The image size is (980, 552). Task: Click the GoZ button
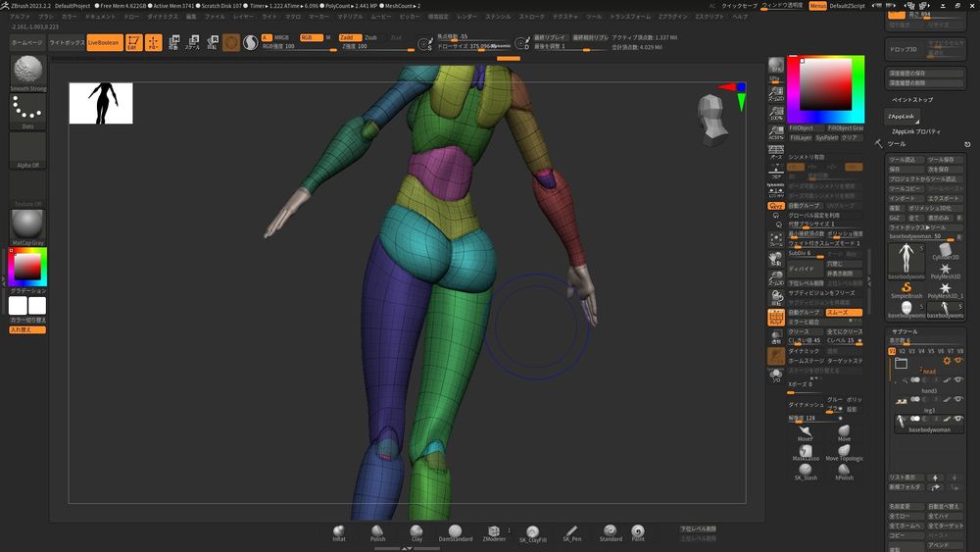895,218
